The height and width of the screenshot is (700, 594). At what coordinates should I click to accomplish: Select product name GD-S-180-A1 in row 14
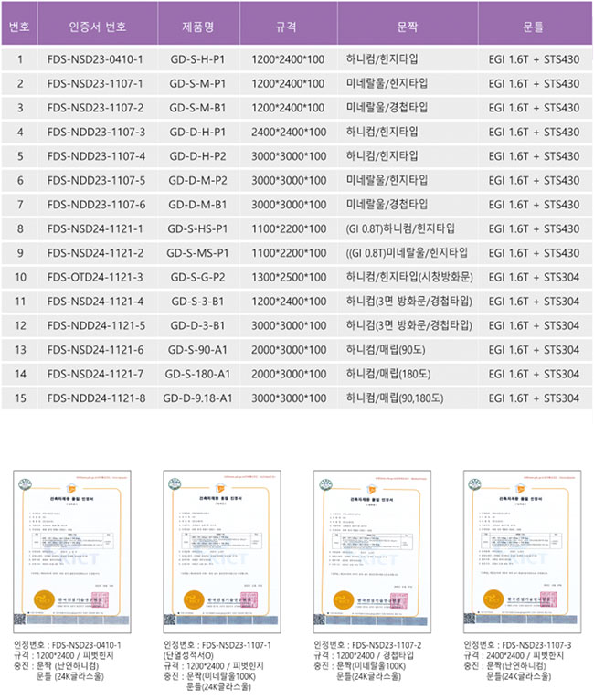[197, 374]
